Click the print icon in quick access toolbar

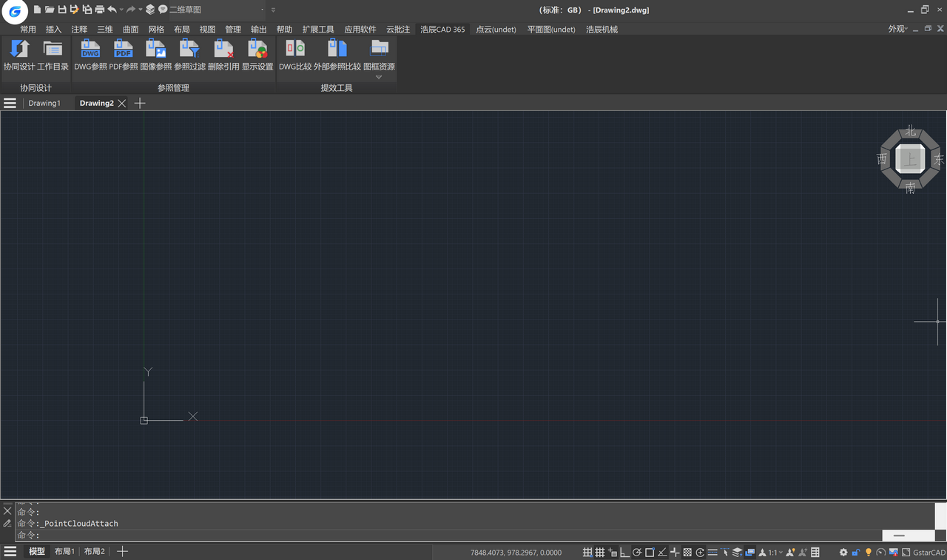pos(99,10)
